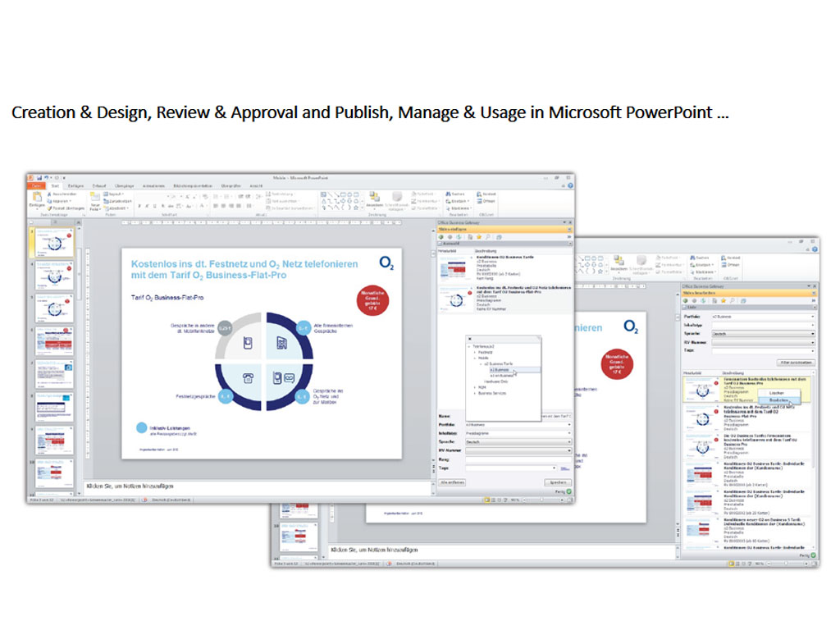This screenshot has width=840, height=630.
Task: Click the normal view icon in the status bar
Action: coord(486,498)
